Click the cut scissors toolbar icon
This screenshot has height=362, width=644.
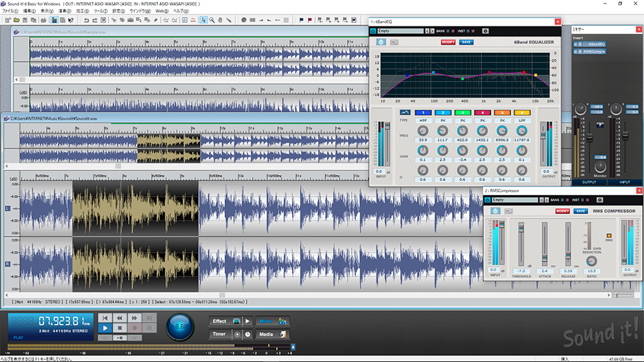click(x=114, y=20)
